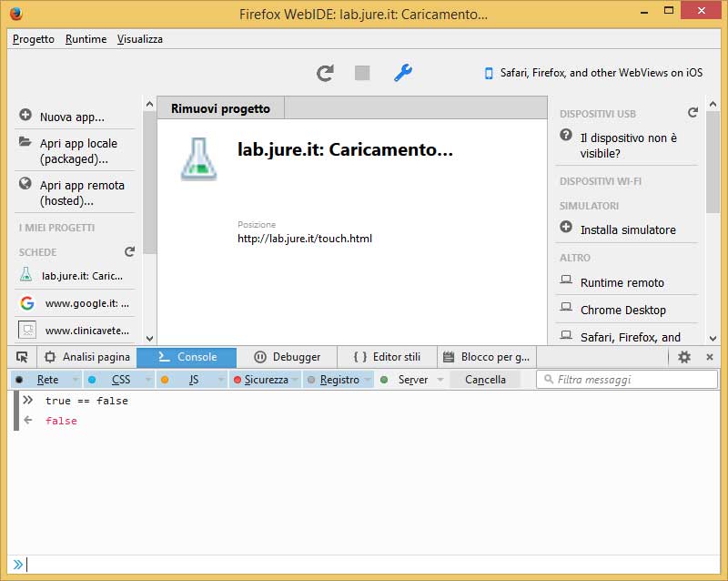The image size is (728, 581).
Task: Click the Rimuovi progetto button
Action: coord(220,108)
